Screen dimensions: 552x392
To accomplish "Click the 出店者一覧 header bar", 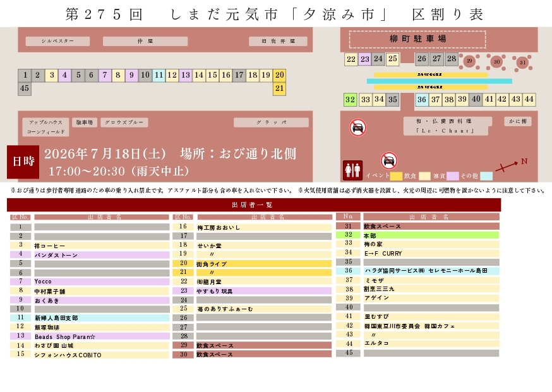I will point(254,205).
